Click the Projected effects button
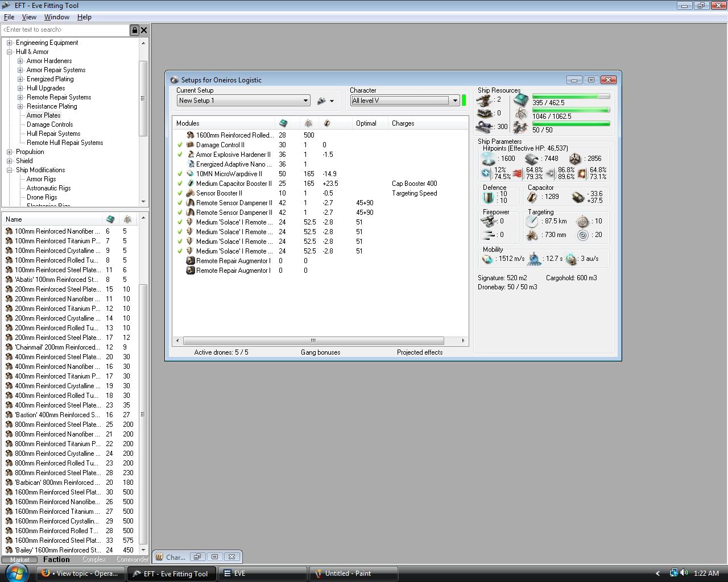 pyautogui.click(x=420, y=352)
